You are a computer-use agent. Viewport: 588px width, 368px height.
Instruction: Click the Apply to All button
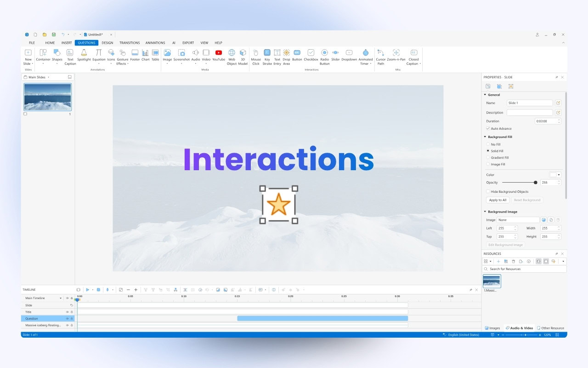498,200
